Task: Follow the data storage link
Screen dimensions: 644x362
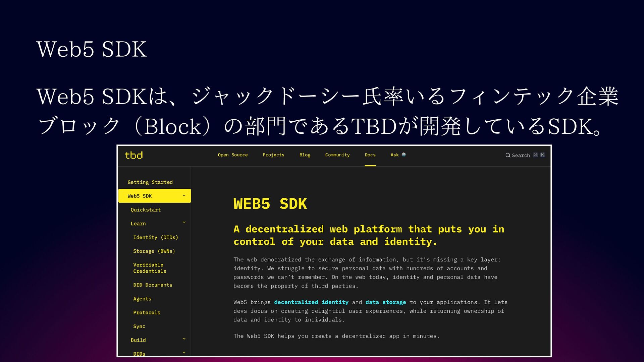Action: coord(386,302)
